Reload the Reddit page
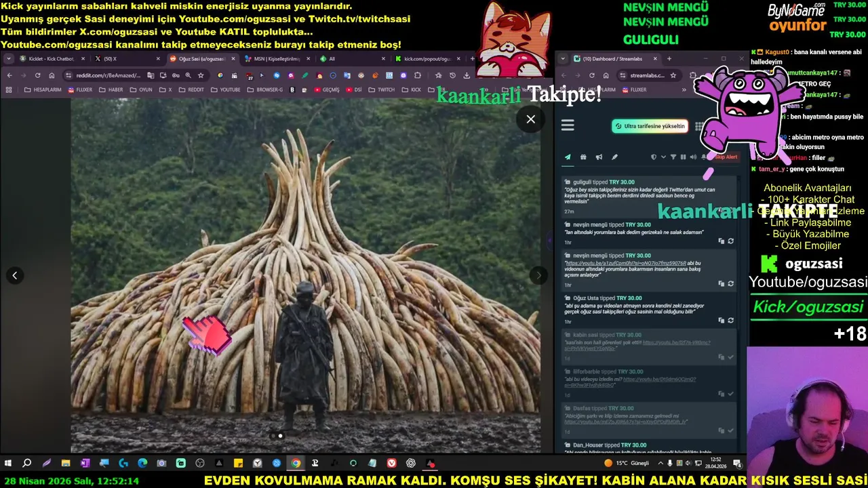This screenshot has width=868, height=488. pos(37,75)
